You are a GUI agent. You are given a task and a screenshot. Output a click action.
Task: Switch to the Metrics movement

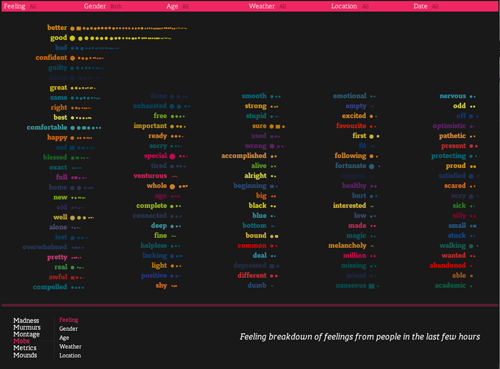pyautogui.click(x=25, y=348)
